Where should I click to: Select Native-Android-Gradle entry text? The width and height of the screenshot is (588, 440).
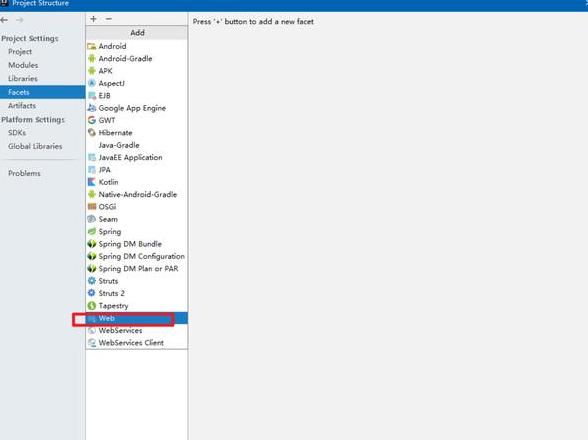138,194
